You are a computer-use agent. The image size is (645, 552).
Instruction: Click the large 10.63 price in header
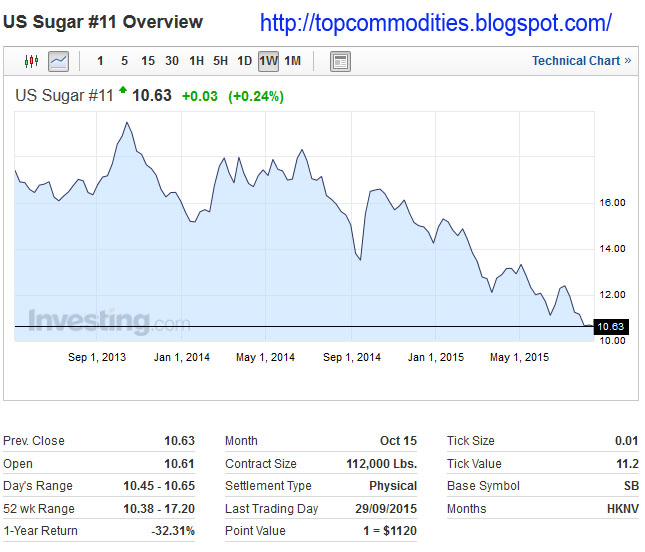(x=152, y=95)
